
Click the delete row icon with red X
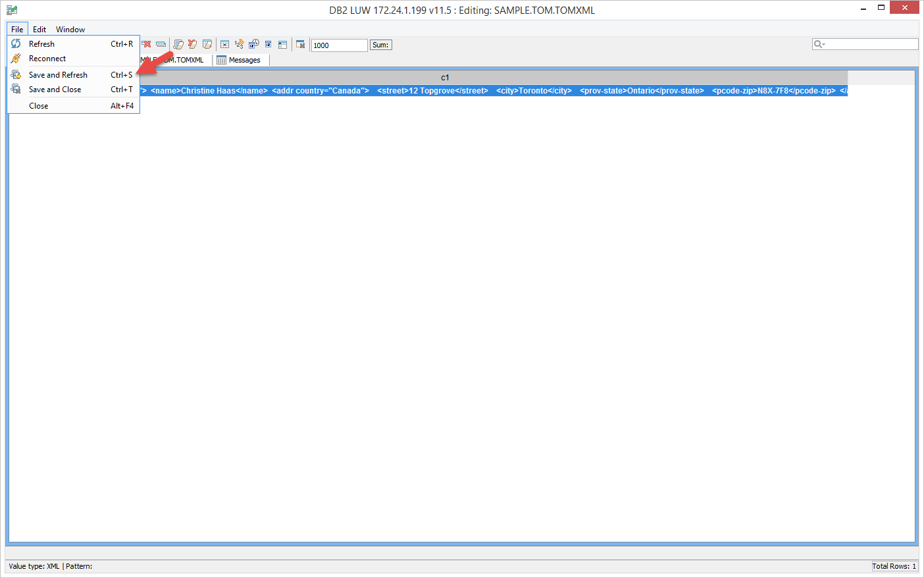[147, 44]
